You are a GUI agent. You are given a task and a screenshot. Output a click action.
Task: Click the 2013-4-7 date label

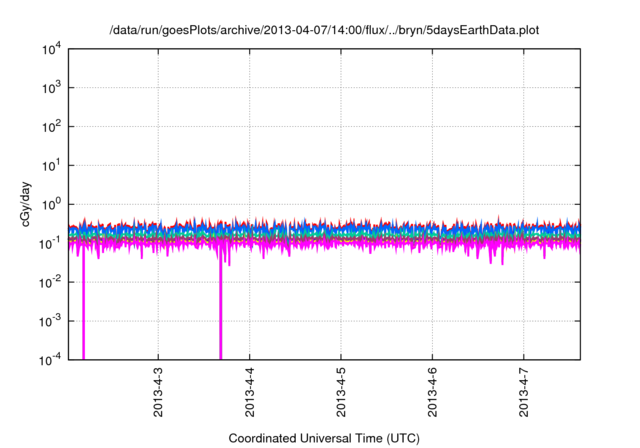coord(524,392)
